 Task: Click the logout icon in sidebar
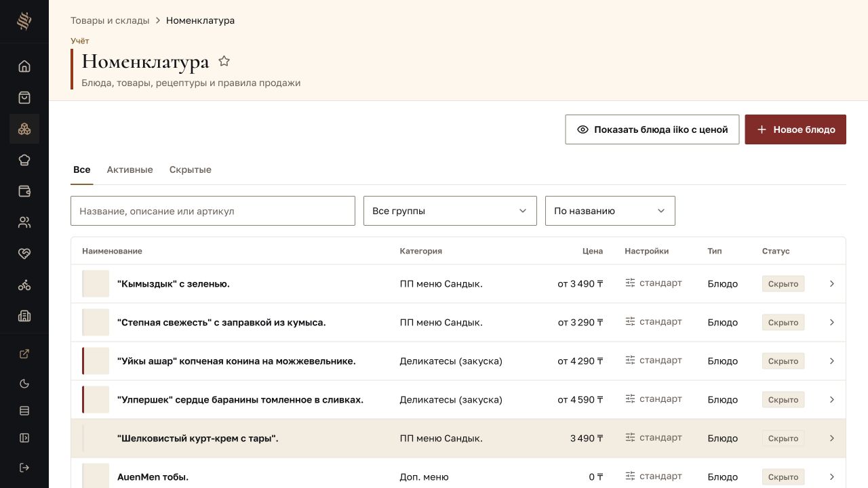tap(24, 468)
